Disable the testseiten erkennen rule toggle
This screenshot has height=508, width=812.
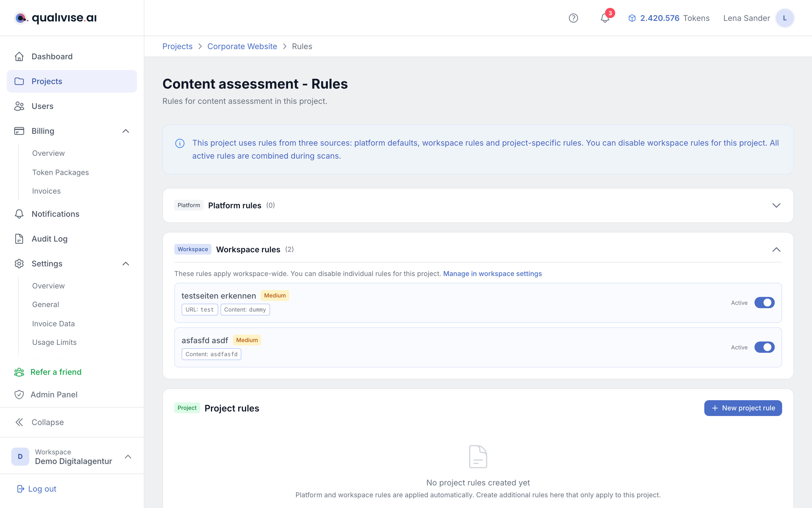click(x=764, y=303)
